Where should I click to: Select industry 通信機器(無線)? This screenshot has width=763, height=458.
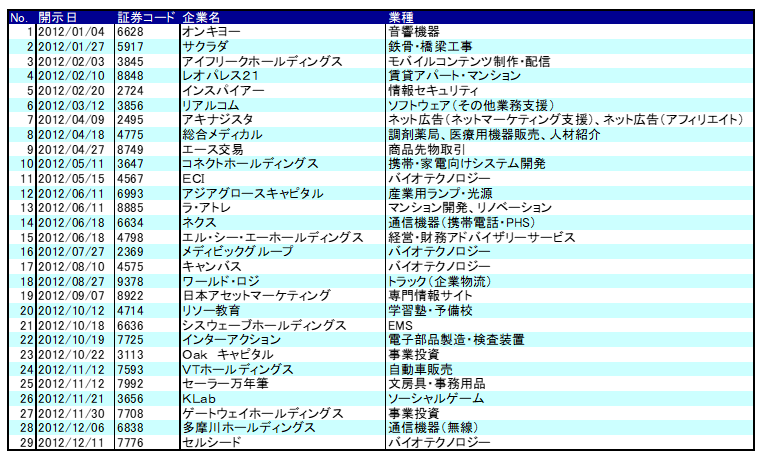click(433, 428)
